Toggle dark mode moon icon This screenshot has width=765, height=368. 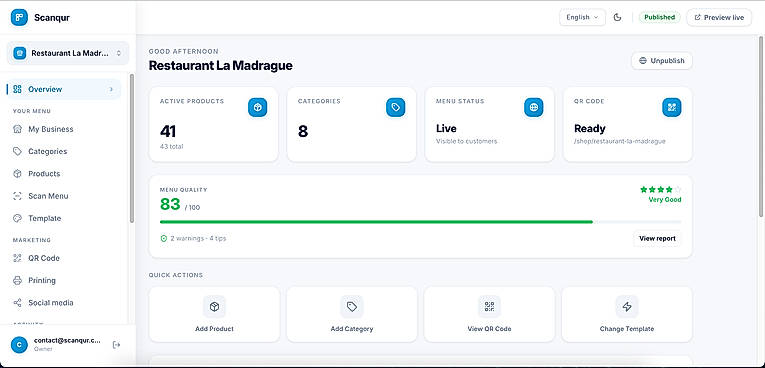click(617, 18)
